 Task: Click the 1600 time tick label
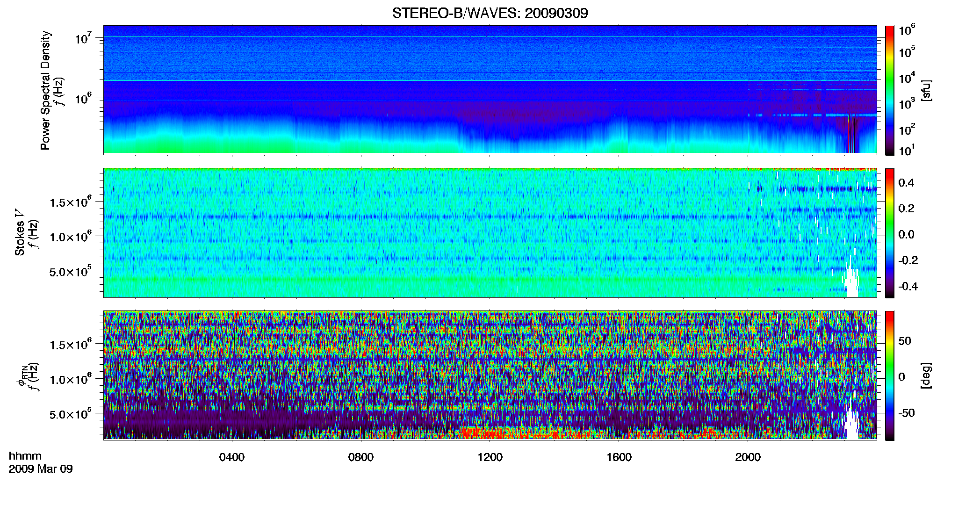tap(619, 457)
